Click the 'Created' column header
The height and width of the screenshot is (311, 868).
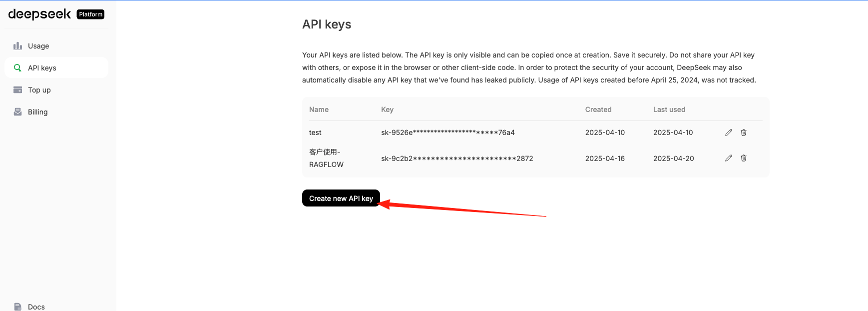tap(598, 109)
